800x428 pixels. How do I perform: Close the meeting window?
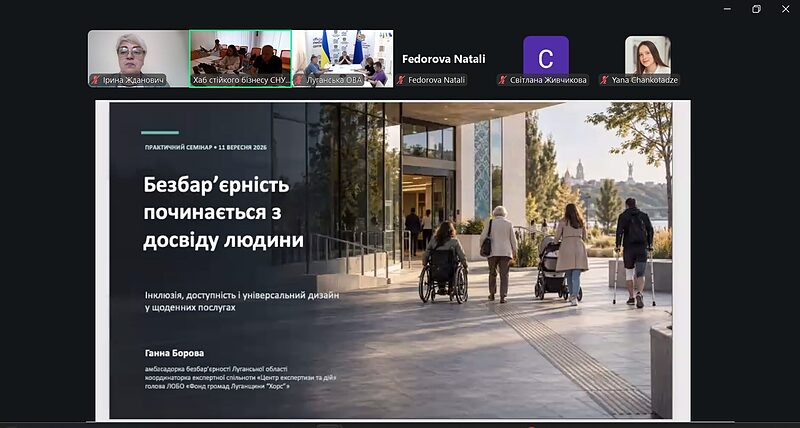click(785, 9)
